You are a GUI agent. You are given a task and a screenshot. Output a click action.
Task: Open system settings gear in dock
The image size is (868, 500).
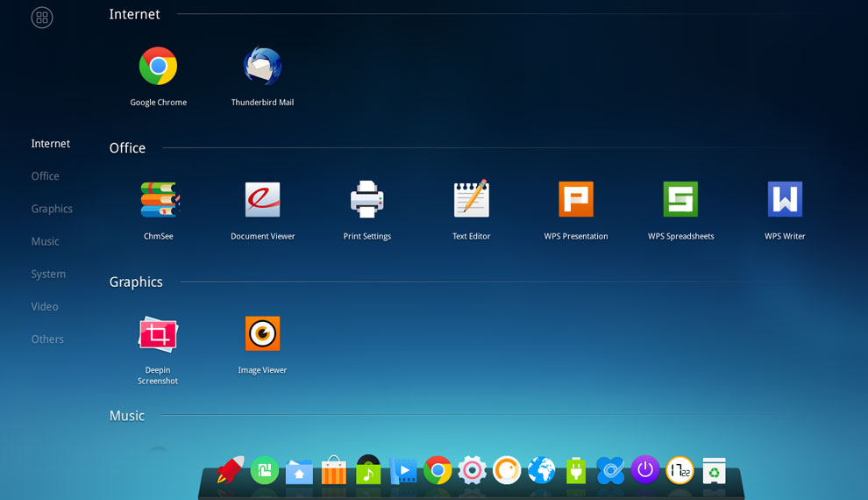473,471
